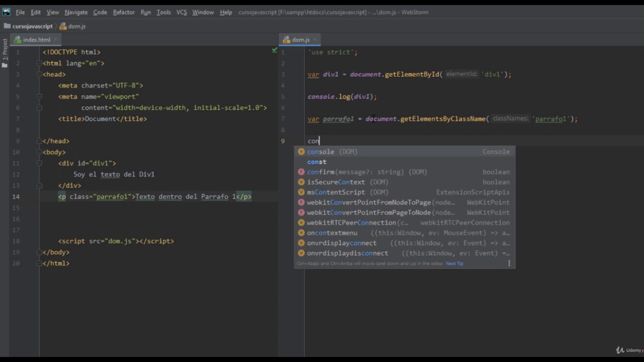Select webkitRTCPeerConnection suggestion
This screenshot has width=644, height=362.
[405, 223]
